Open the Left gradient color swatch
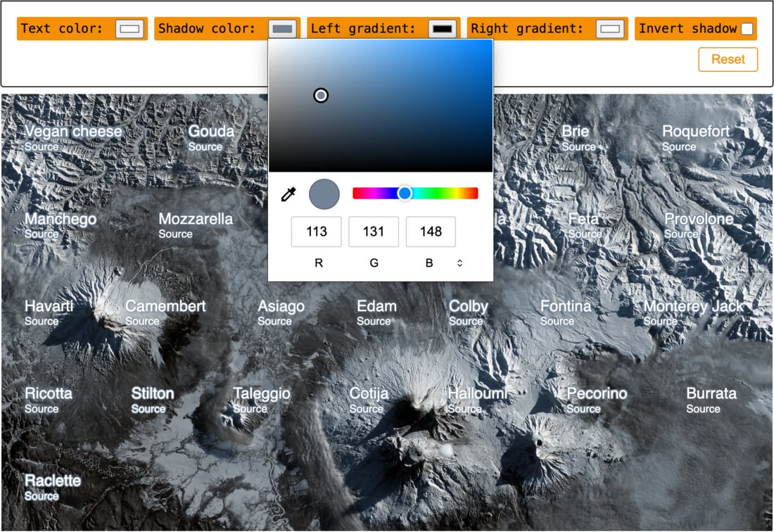 [x=443, y=29]
